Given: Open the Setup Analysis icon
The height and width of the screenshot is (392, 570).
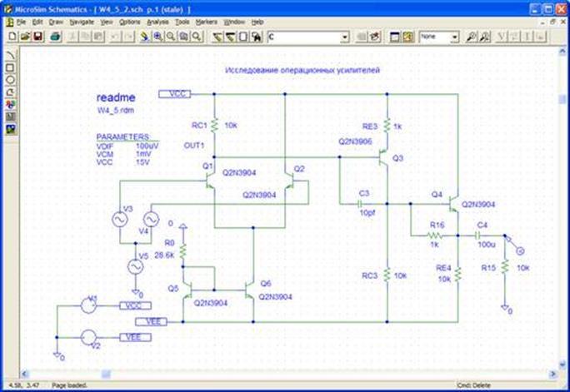Looking at the screenshot, I should (x=395, y=37).
